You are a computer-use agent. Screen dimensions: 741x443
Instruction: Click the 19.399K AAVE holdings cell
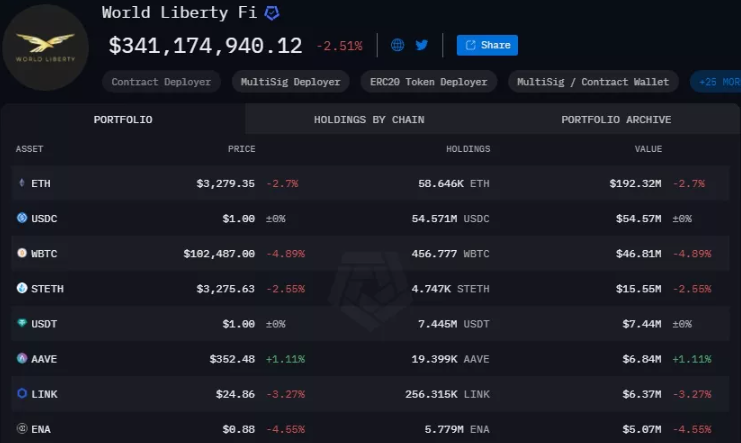(450, 359)
